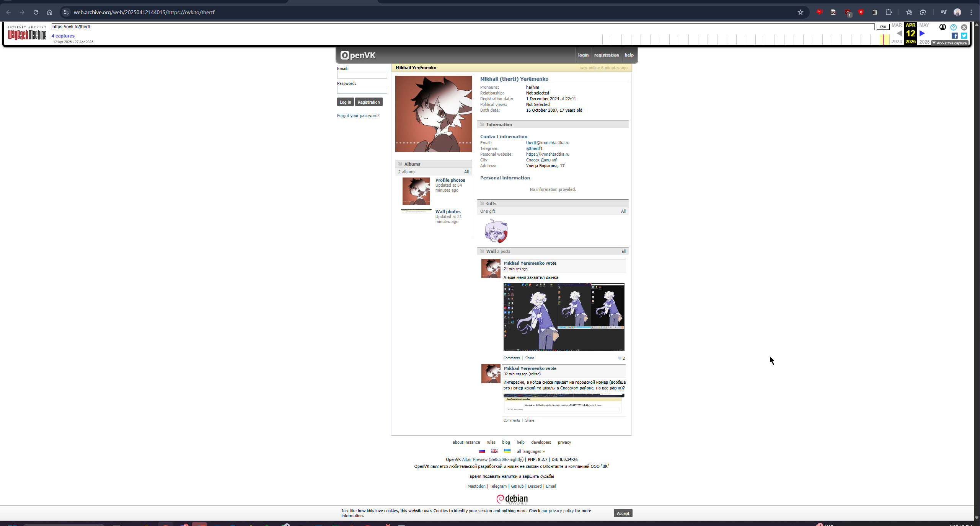Open the Forgot your password link
This screenshot has width=980, height=526.
point(358,116)
